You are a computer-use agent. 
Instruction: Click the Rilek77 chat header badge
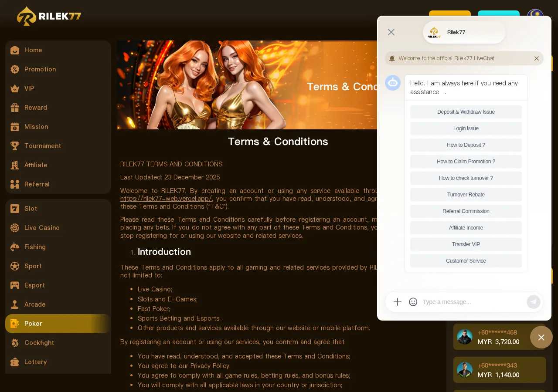(464, 32)
